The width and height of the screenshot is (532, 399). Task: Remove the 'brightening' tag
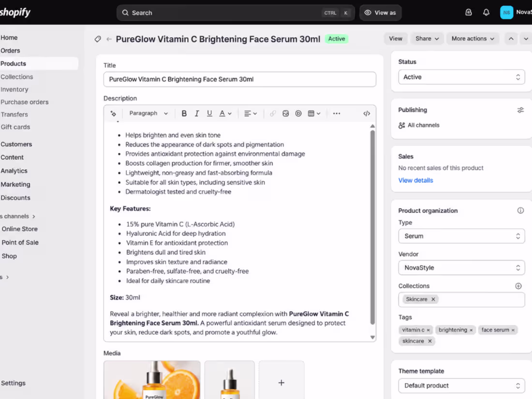471,330
